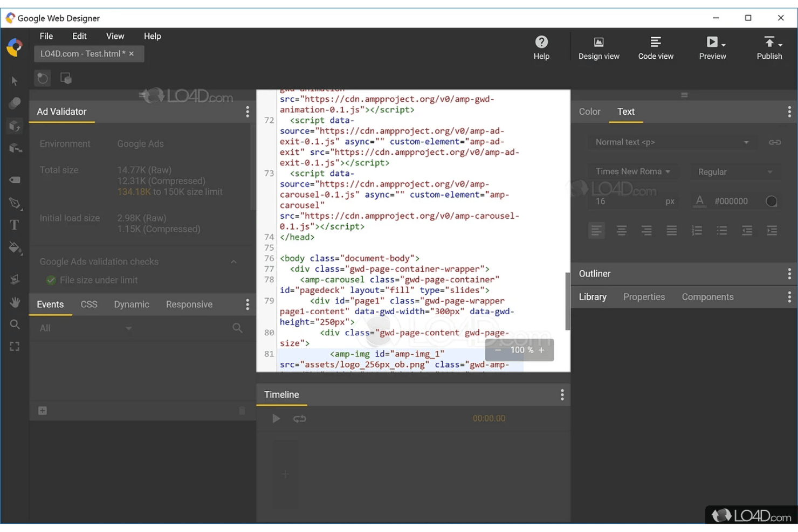Click the text color circle swatch

click(x=771, y=202)
